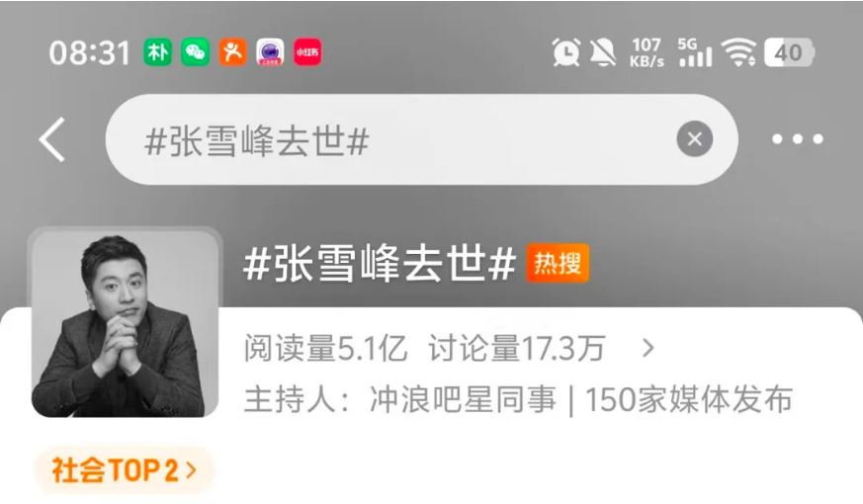Open the black-and-white topic thumbnail photo

pos(126,323)
